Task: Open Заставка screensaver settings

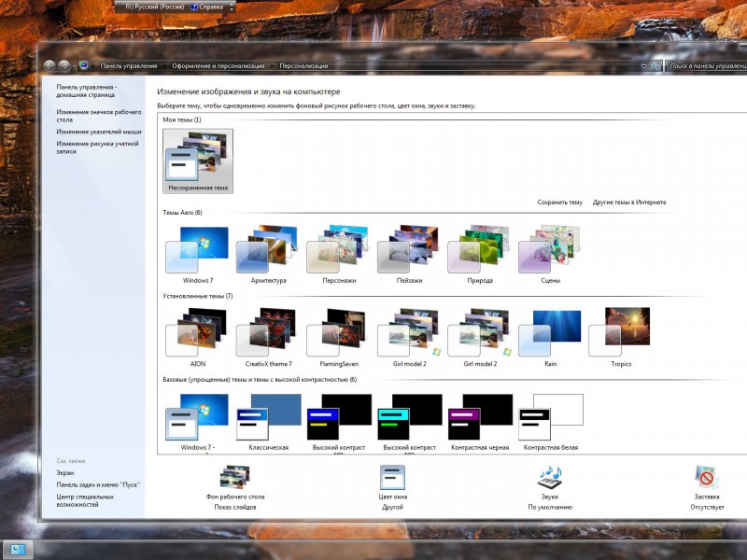Action: 707,486
